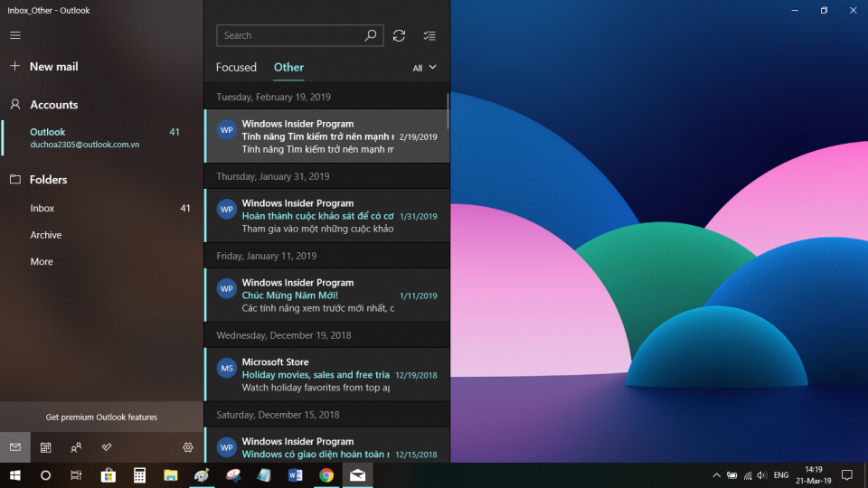Click WP avatar on 2/19/2019 email
Viewport: 868px width, 488px height.
click(226, 130)
